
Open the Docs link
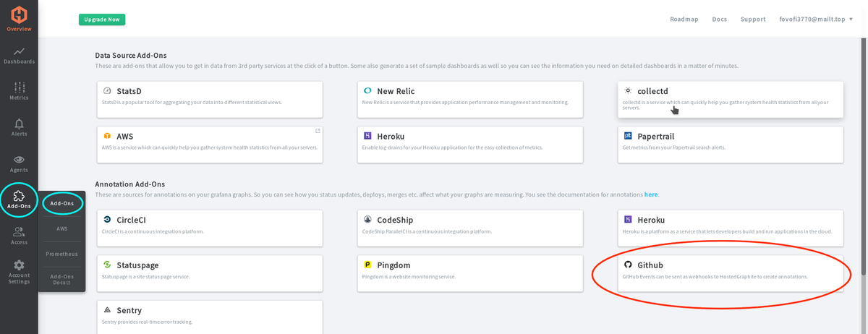[x=719, y=20]
